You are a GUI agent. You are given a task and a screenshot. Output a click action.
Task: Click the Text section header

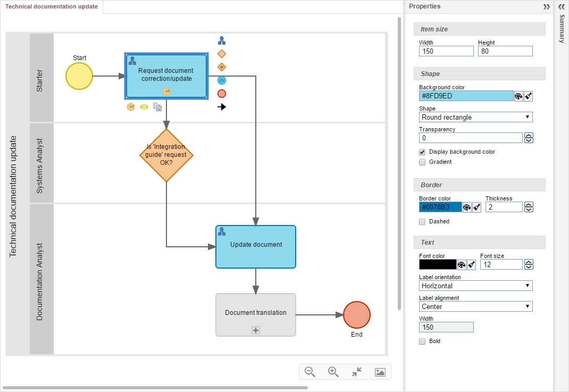479,243
